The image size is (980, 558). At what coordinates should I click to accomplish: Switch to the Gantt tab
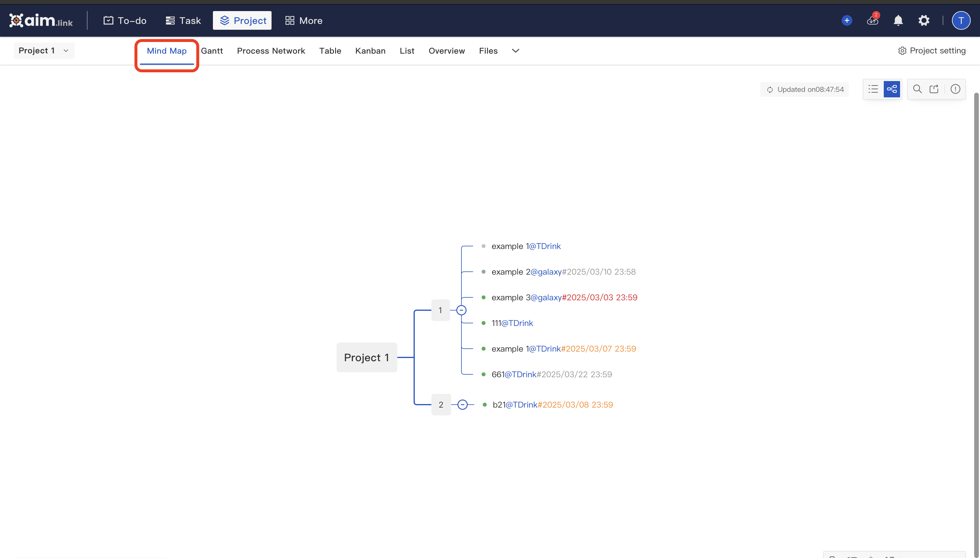(x=212, y=51)
